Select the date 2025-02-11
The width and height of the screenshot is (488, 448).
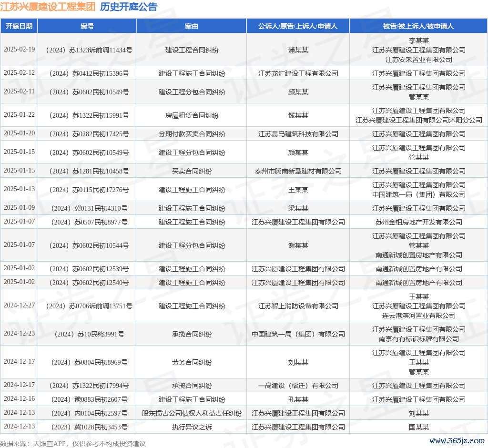click(x=19, y=92)
